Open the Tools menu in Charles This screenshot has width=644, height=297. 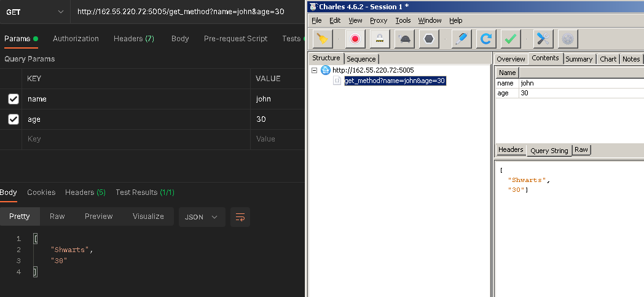[403, 20]
